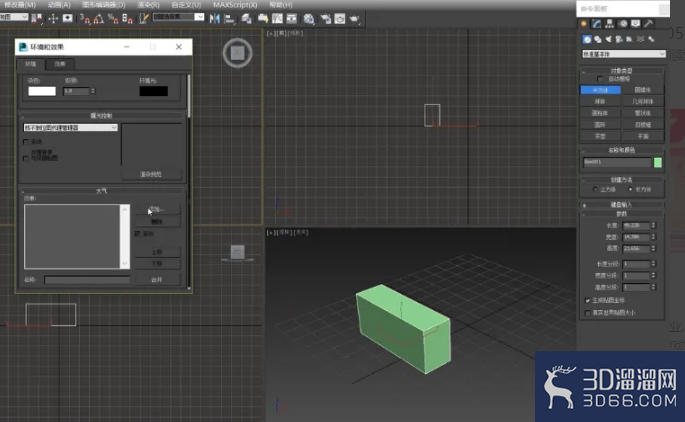
Task: Toggle the Percent Snap icon
Action: [113, 18]
